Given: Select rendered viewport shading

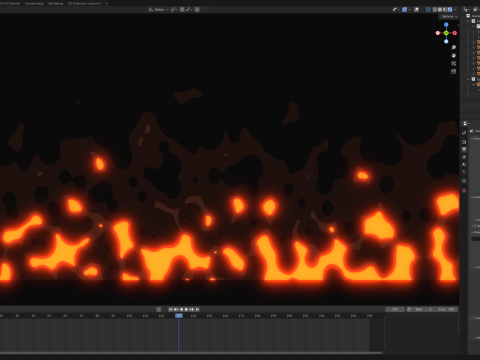Looking at the screenshot, I should (x=450, y=9).
